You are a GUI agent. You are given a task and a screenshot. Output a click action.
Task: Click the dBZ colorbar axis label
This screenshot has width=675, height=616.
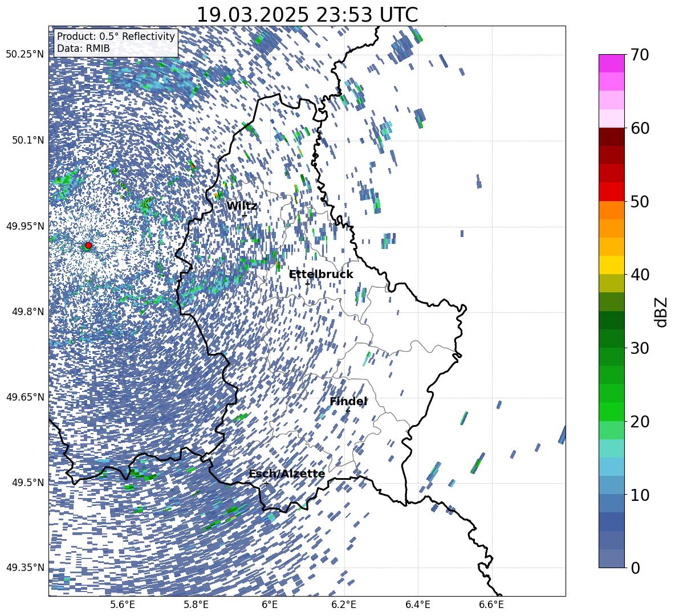coord(662,312)
